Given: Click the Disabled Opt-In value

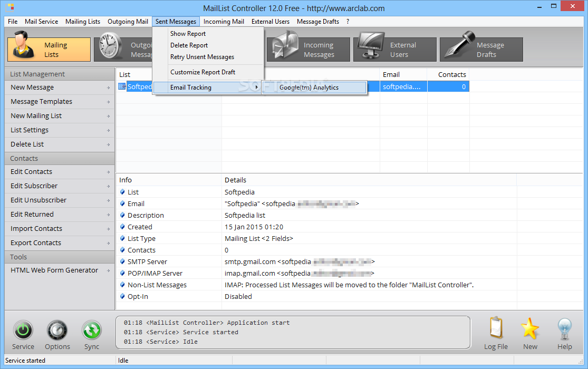Looking at the screenshot, I should click(238, 297).
